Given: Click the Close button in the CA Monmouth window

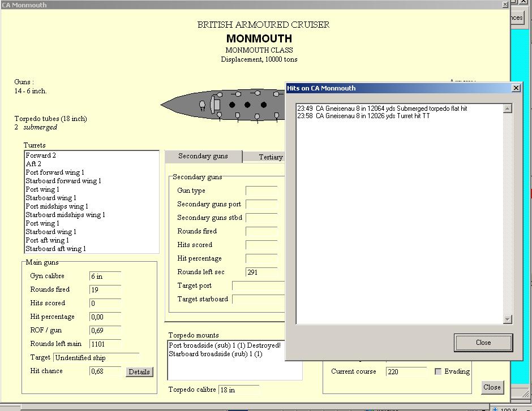Looking at the screenshot, I should click(x=492, y=387).
